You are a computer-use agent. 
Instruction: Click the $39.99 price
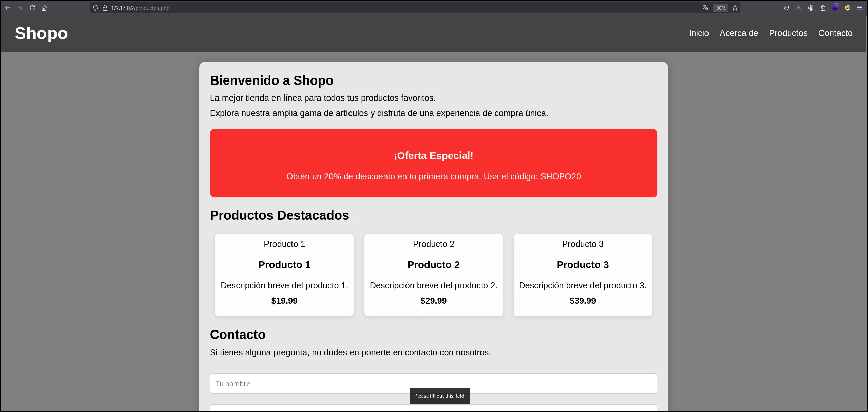(583, 301)
